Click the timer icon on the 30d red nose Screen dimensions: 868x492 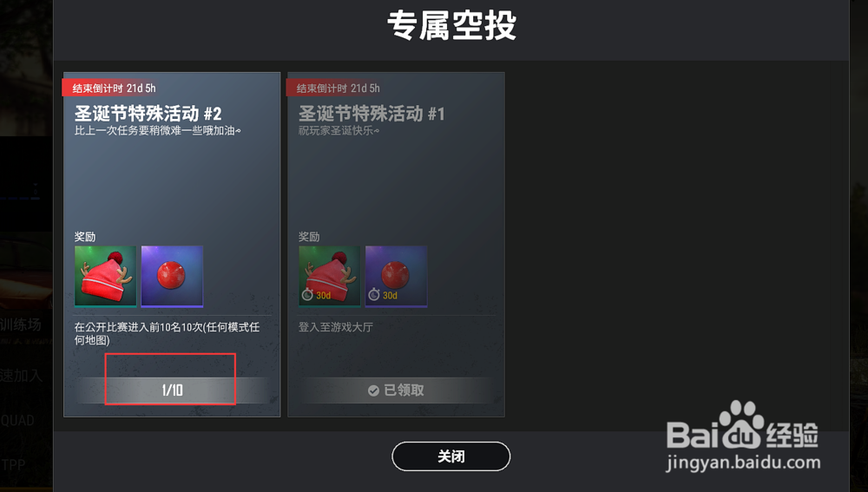(374, 295)
